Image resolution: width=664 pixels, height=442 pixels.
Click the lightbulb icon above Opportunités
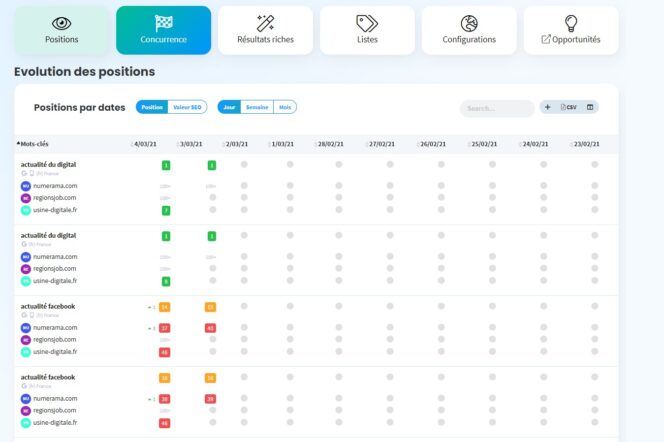[x=571, y=23]
